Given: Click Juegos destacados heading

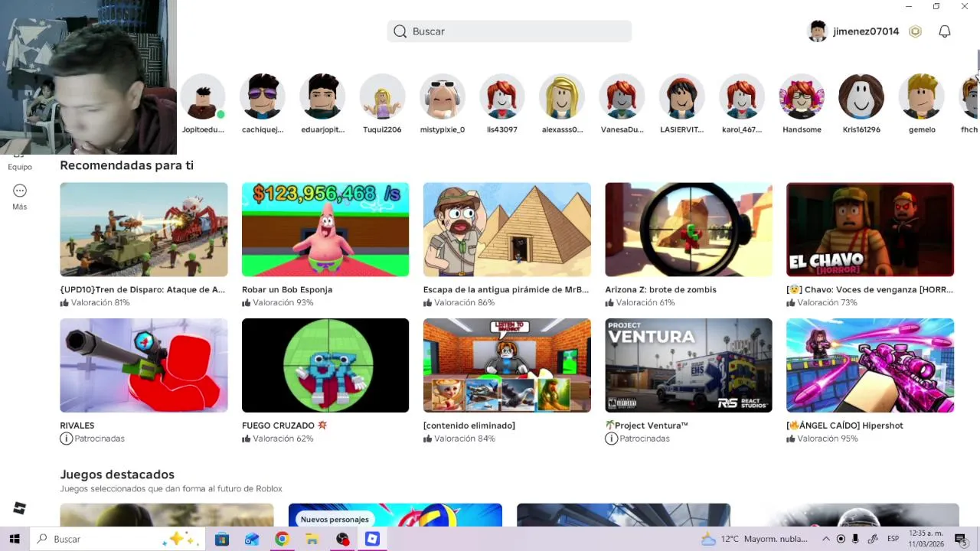Looking at the screenshot, I should 117,474.
